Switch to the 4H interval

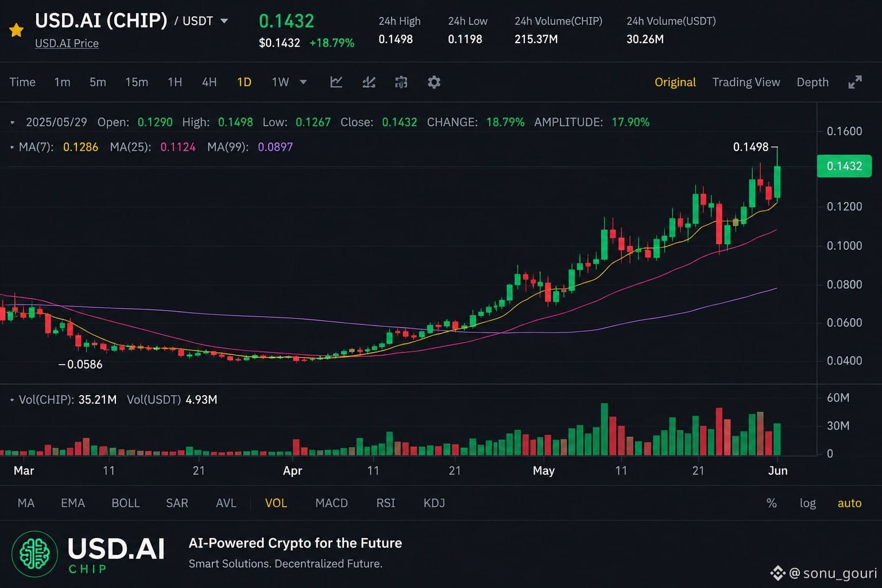point(210,82)
